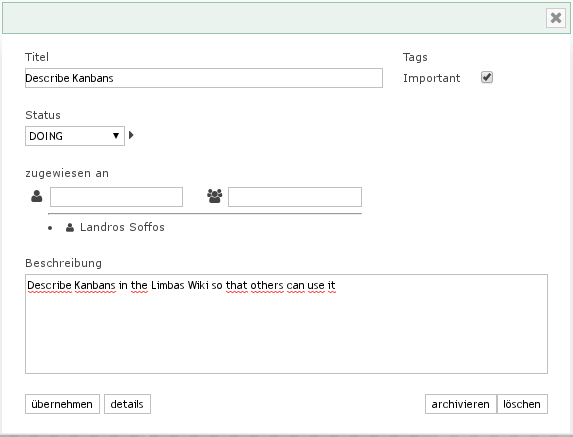Open the Status dropdown showing DOING
The height and width of the screenshot is (437, 573).
pyautogui.click(x=75, y=136)
